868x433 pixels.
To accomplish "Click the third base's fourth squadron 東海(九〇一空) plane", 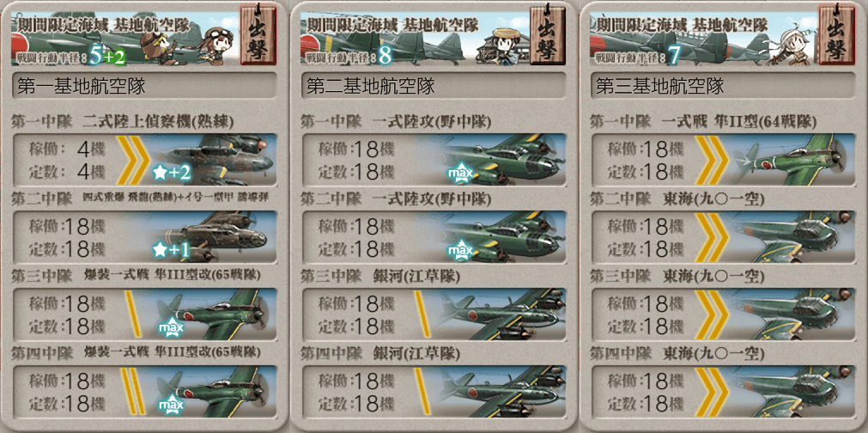I will pos(792,391).
